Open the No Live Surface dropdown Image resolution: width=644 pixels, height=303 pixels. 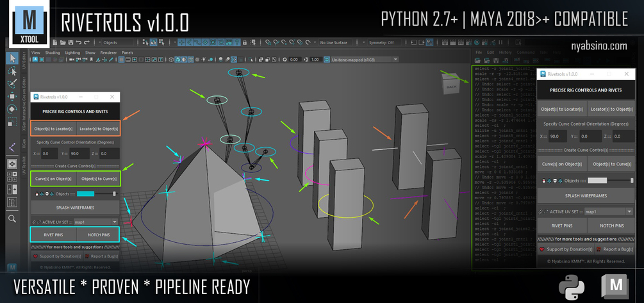[336, 42]
